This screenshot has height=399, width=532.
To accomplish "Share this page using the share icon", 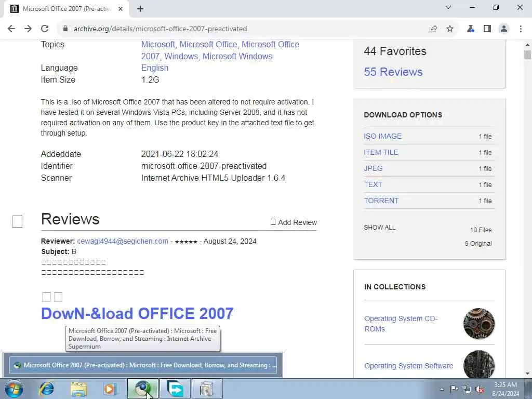I will click(433, 29).
